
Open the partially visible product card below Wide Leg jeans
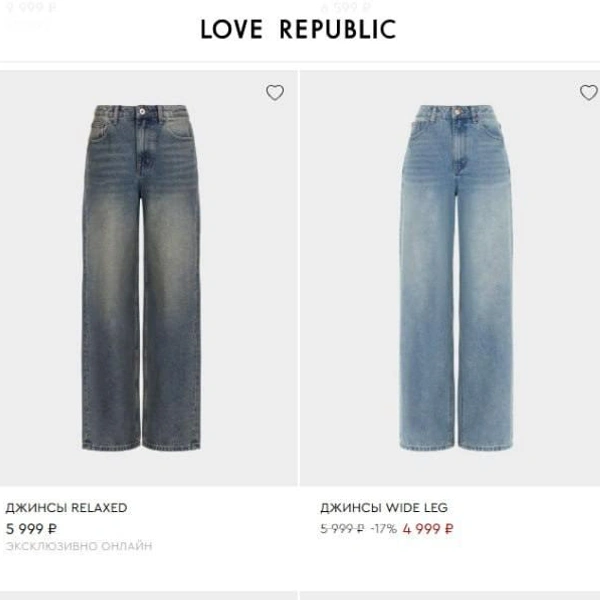(450, 597)
